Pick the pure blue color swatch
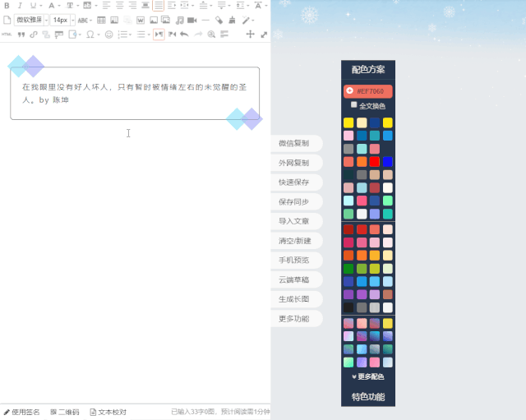The image size is (526, 420). 387,162
